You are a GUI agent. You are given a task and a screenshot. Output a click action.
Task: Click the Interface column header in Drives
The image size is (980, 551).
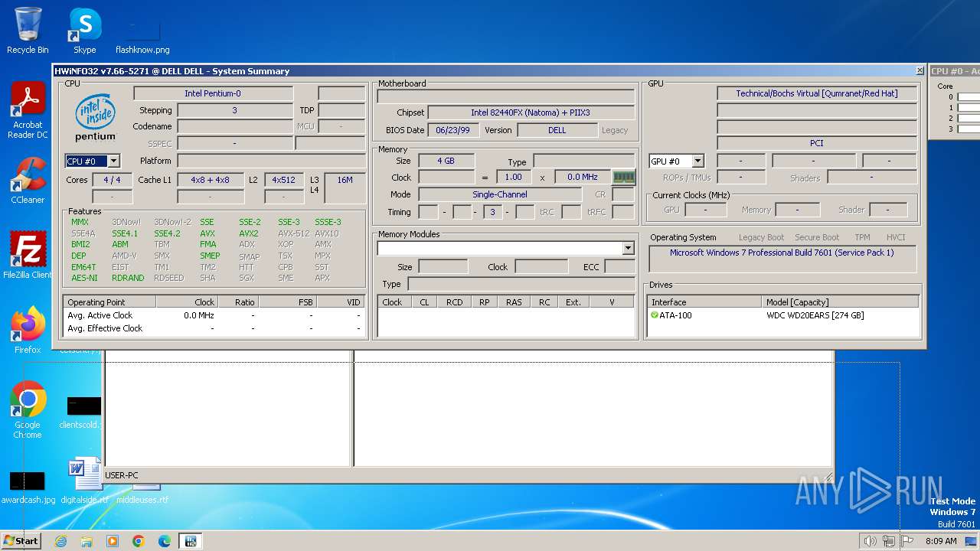click(x=704, y=302)
